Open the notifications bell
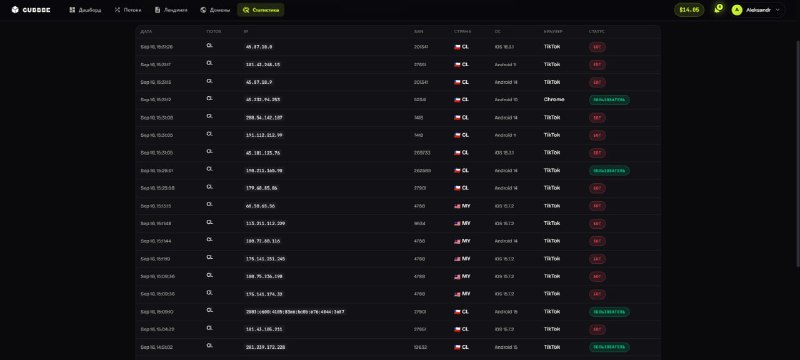Image resolution: width=800 pixels, height=360 pixels. [x=718, y=9]
